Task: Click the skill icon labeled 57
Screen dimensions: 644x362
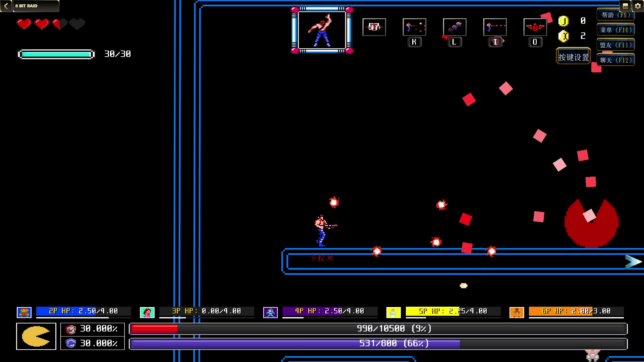Action: click(x=374, y=27)
